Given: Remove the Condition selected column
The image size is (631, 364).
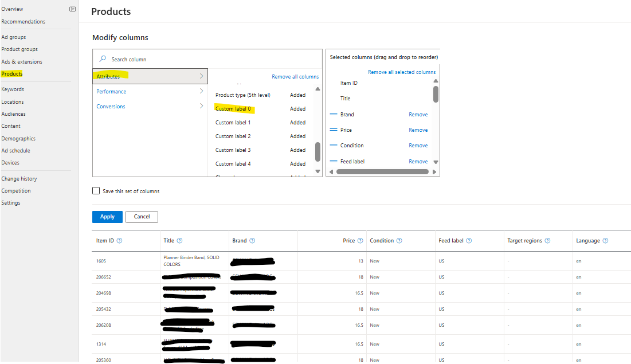Looking at the screenshot, I should pos(418,146).
